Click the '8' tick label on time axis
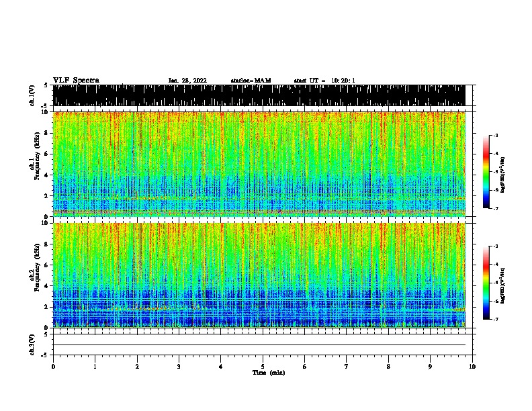Viewport: 532px width, 411px height. pyautogui.click(x=388, y=366)
